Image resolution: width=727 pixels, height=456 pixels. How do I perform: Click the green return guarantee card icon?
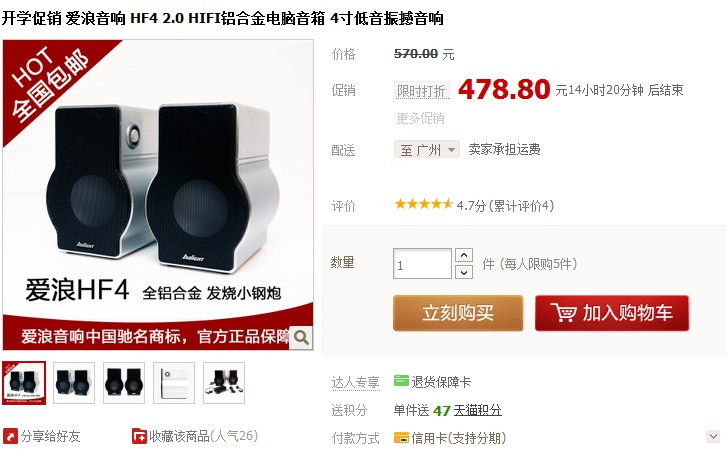(401, 381)
